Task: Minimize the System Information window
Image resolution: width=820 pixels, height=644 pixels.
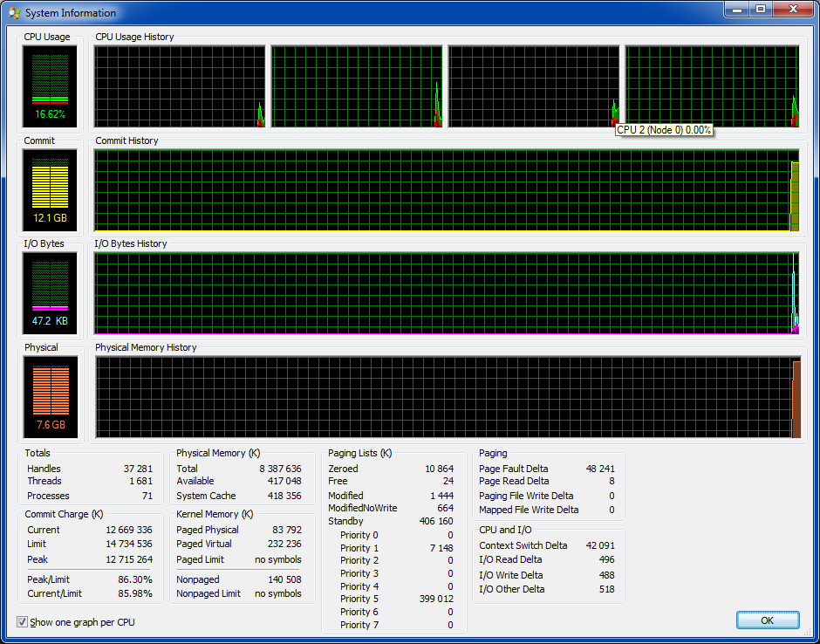Action: (737, 9)
